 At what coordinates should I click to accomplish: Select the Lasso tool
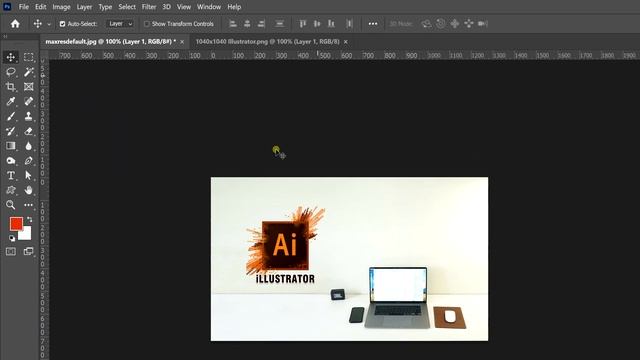tap(11, 72)
